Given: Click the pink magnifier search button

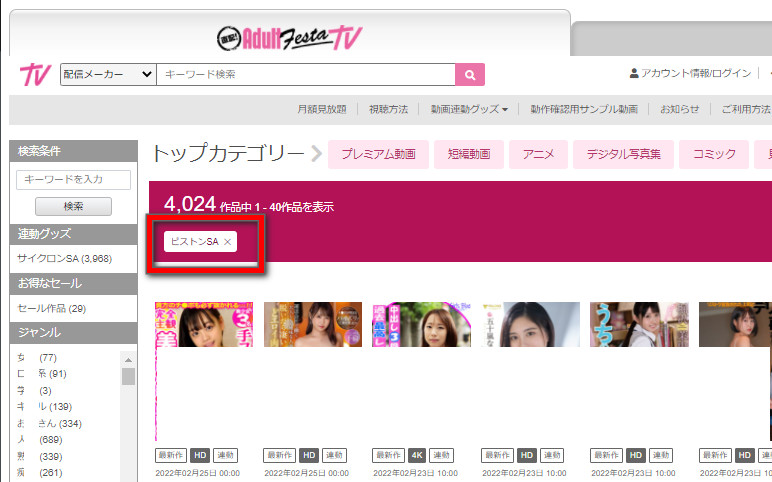Looking at the screenshot, I should tap(470, 74).
